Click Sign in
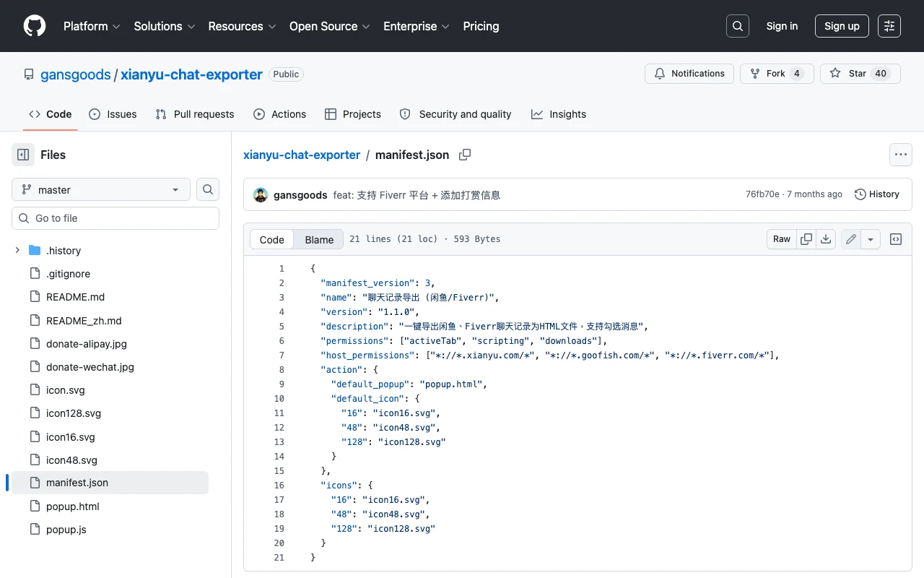The image size is (924, 578). [x=782, y=26]
